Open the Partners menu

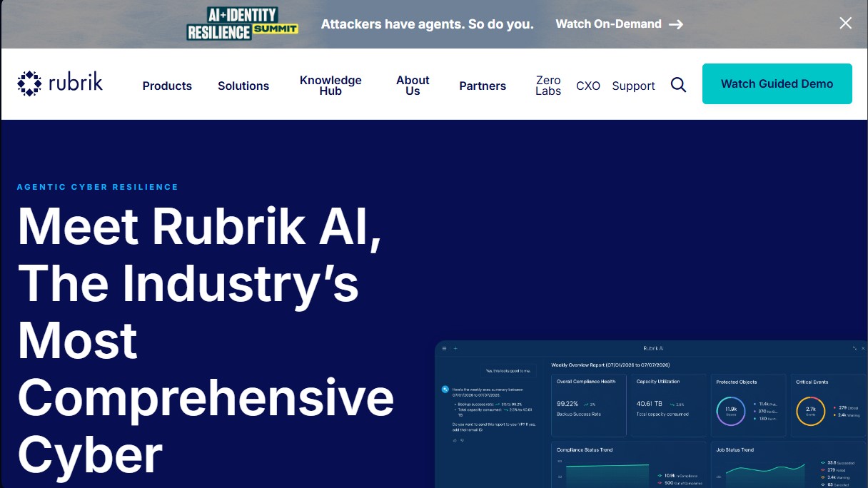pyautogui.click(x=483, y=86)
